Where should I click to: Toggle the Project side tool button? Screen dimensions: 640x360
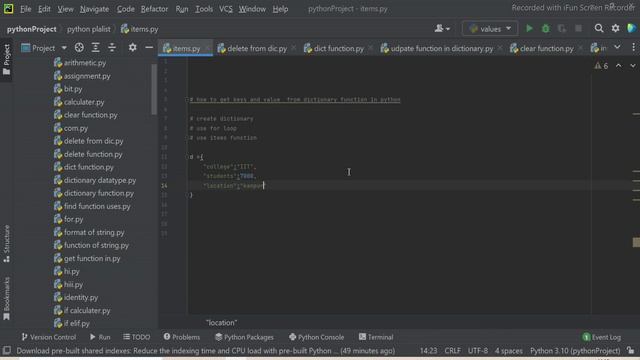pos(7,60)
